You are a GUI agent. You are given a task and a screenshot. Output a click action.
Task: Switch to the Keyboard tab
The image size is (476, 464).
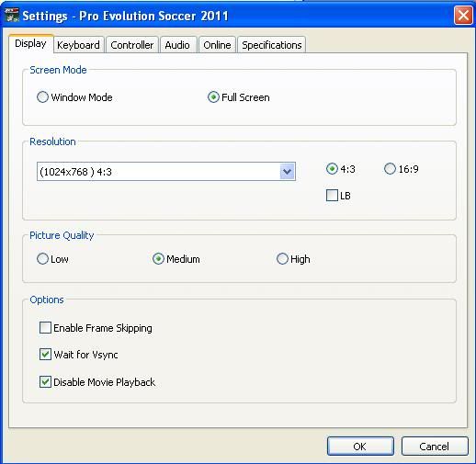(x=78, y=45)
